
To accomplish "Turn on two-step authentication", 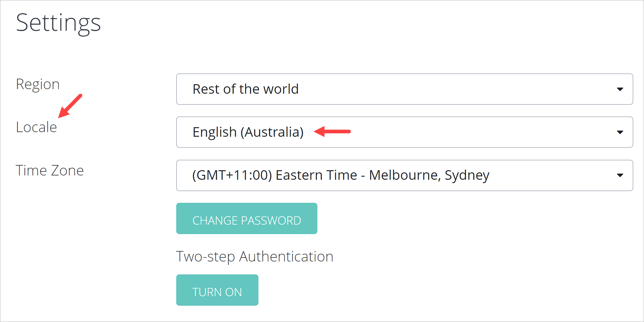I will [217, 290].
